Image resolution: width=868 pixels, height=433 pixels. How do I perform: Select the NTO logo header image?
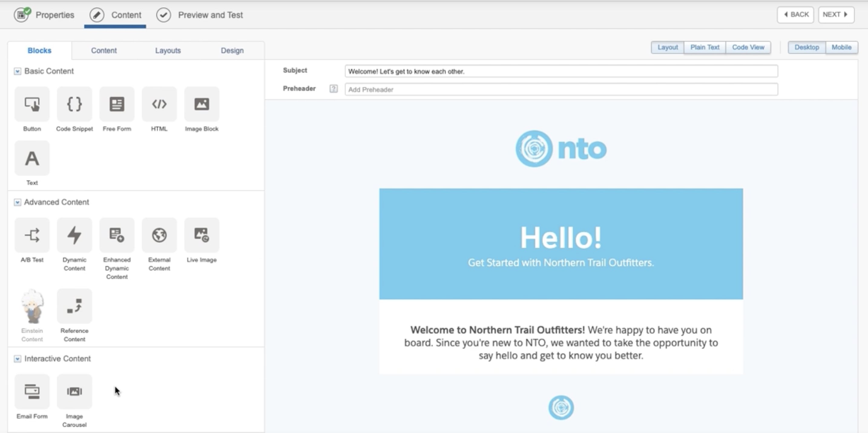[x=561, y=149]
